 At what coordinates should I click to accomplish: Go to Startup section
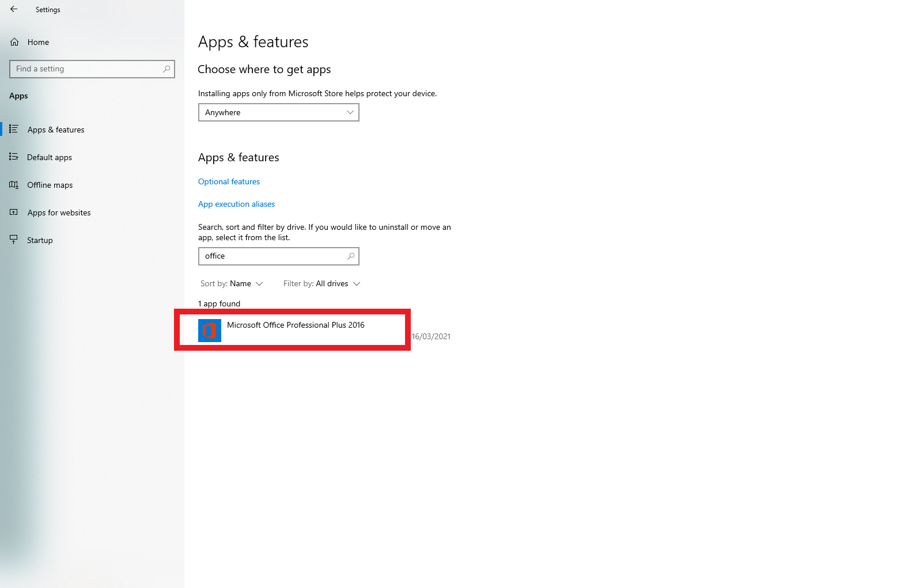point(92,240)
